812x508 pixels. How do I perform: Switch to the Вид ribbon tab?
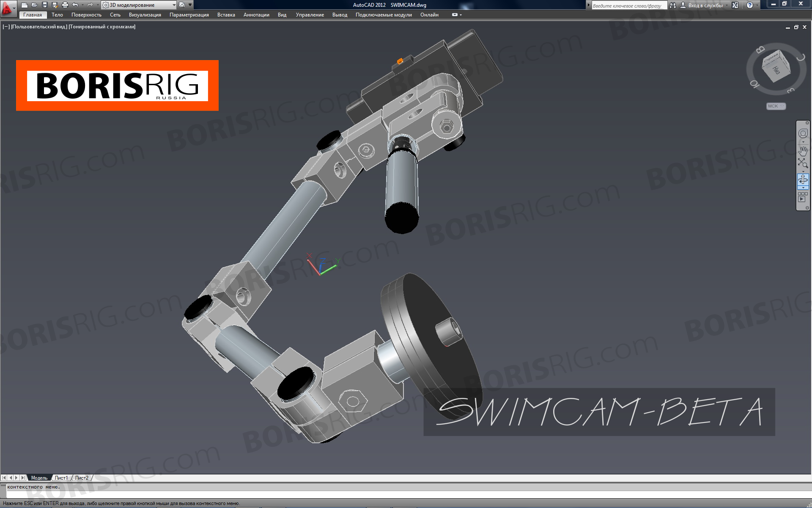coord(282,15)
